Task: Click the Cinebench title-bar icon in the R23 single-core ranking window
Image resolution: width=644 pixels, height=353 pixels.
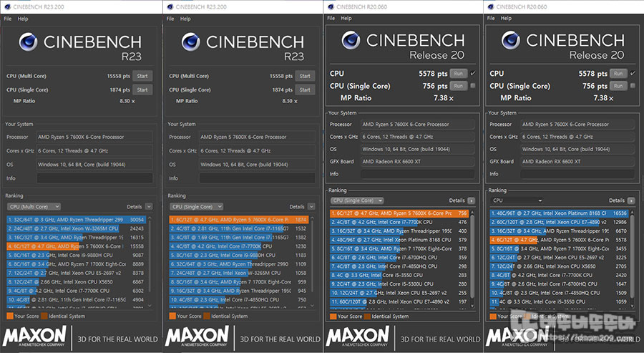Action: 169,6
